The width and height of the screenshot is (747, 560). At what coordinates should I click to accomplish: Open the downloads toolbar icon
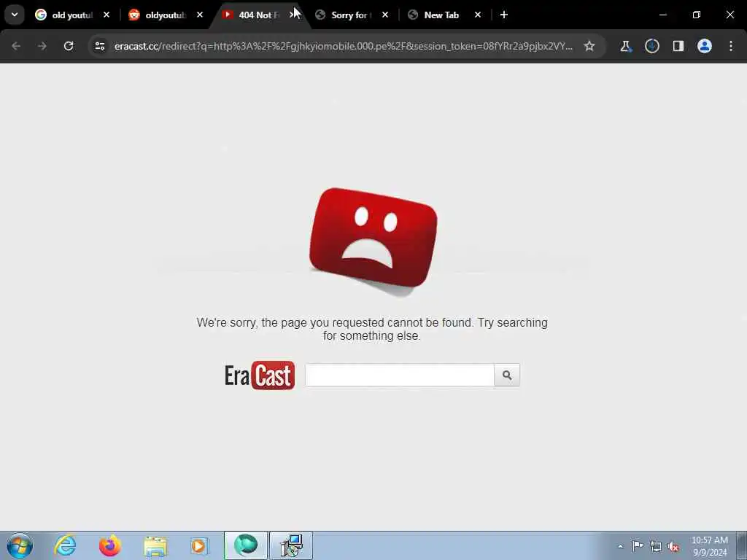pyautogui.click(x=651, y=46)
